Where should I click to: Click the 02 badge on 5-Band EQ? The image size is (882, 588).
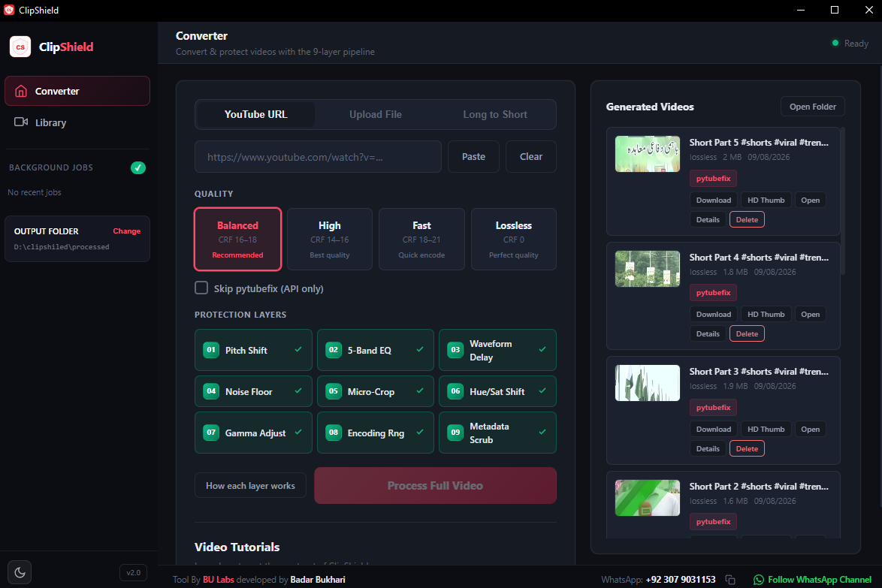coord(334,350)
